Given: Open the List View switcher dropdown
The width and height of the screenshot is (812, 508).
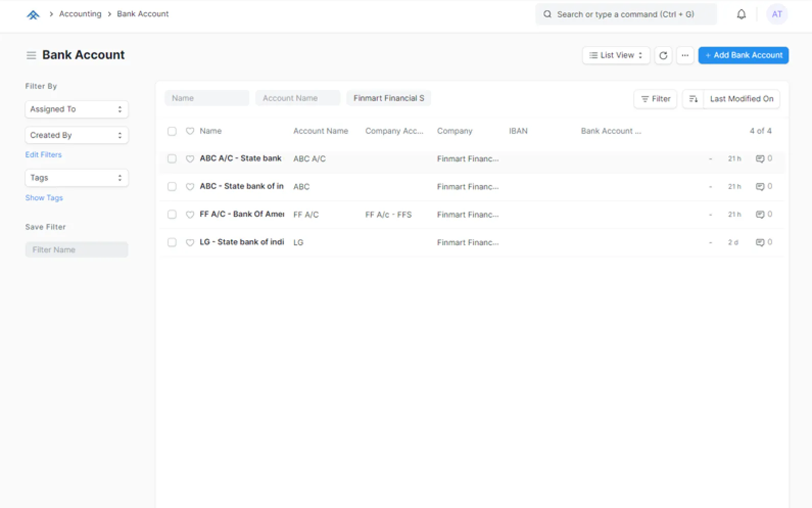Looking at the screenshot, I should (x=615, y=55).
